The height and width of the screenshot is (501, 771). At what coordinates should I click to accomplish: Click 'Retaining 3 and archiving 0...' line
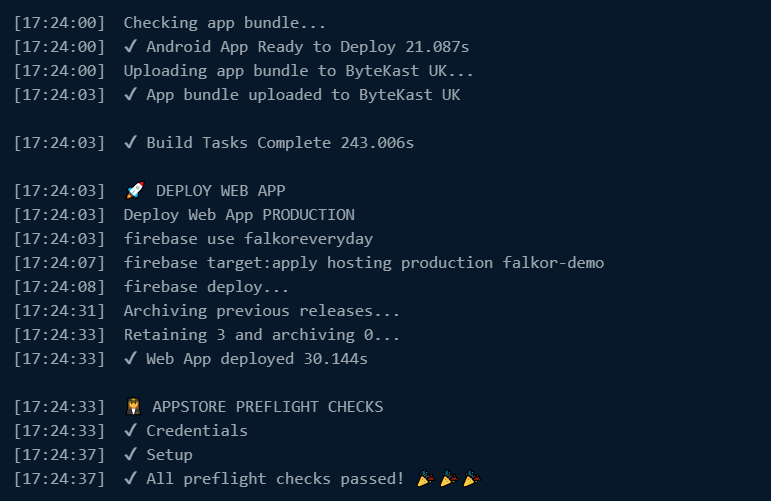coord(262,335)
